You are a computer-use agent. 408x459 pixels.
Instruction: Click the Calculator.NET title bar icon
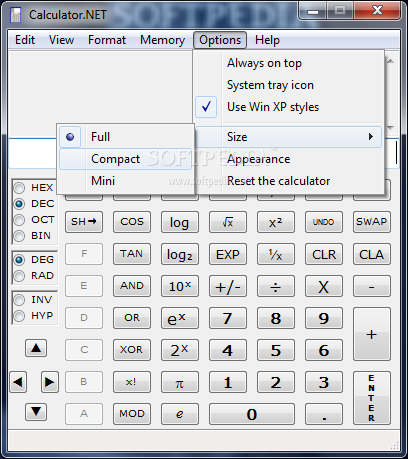(x=15, y=15)
